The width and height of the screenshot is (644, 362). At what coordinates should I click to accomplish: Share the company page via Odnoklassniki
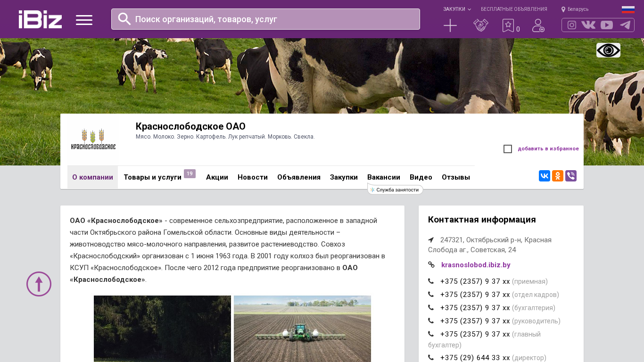(558, 176)
